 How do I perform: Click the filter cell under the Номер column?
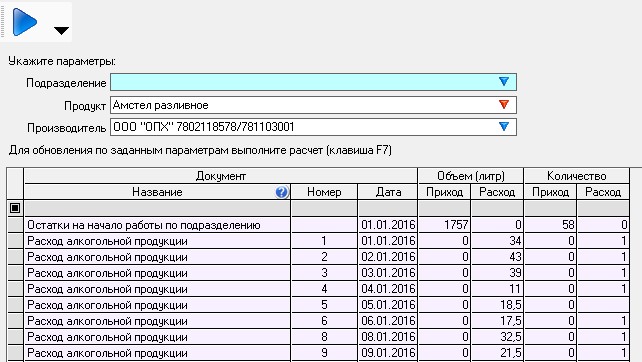pyautogui.click(x=324, y=208)
